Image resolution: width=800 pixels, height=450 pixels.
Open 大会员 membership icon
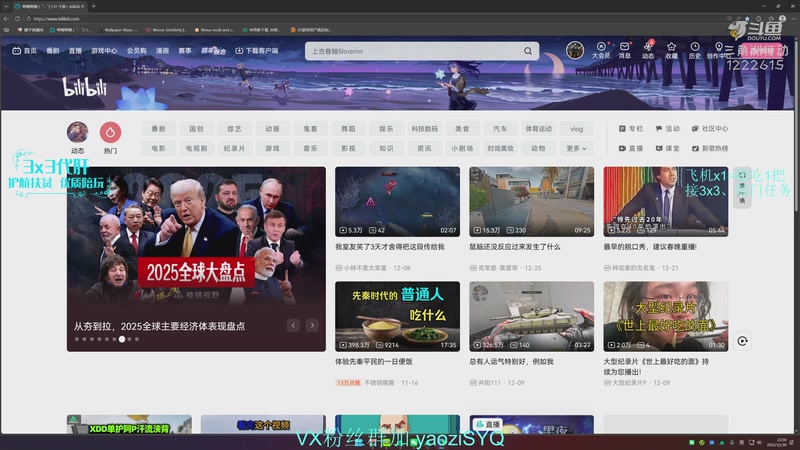coord(601,50)
